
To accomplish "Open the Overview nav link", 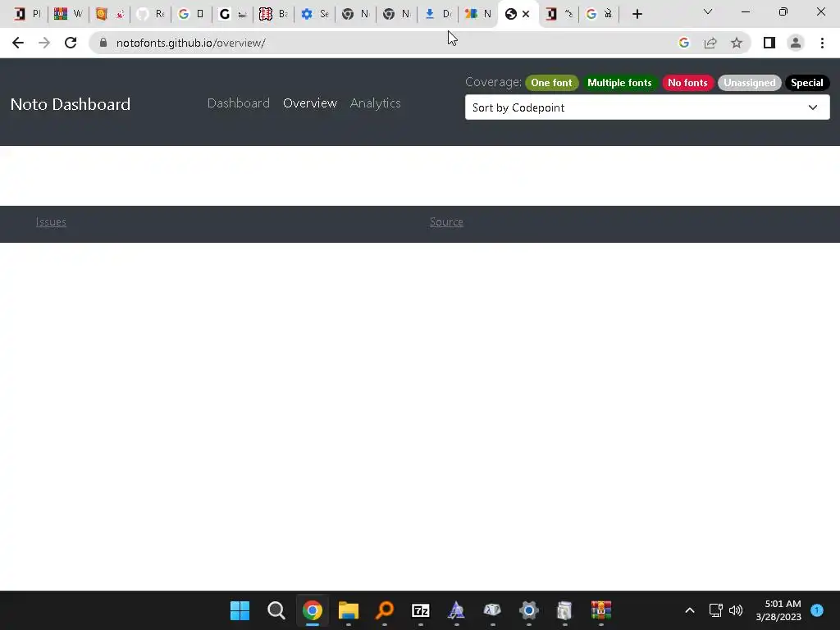I will coord(310,103).
